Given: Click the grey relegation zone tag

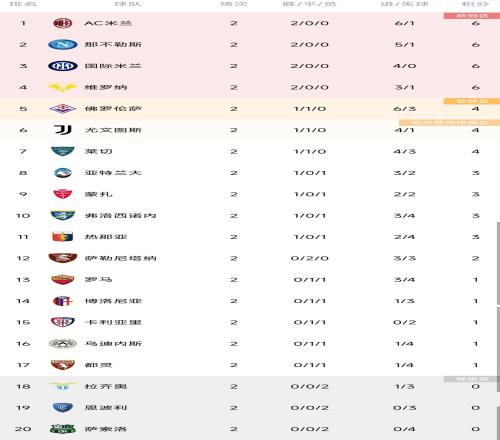Looking at the screenshot, I should (472, 379).
